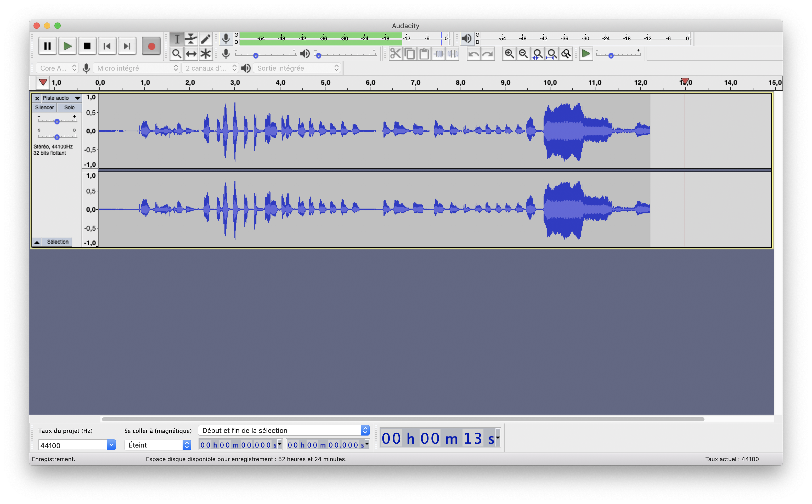Open the Micro intégré input device dropdown

(137, 68)
